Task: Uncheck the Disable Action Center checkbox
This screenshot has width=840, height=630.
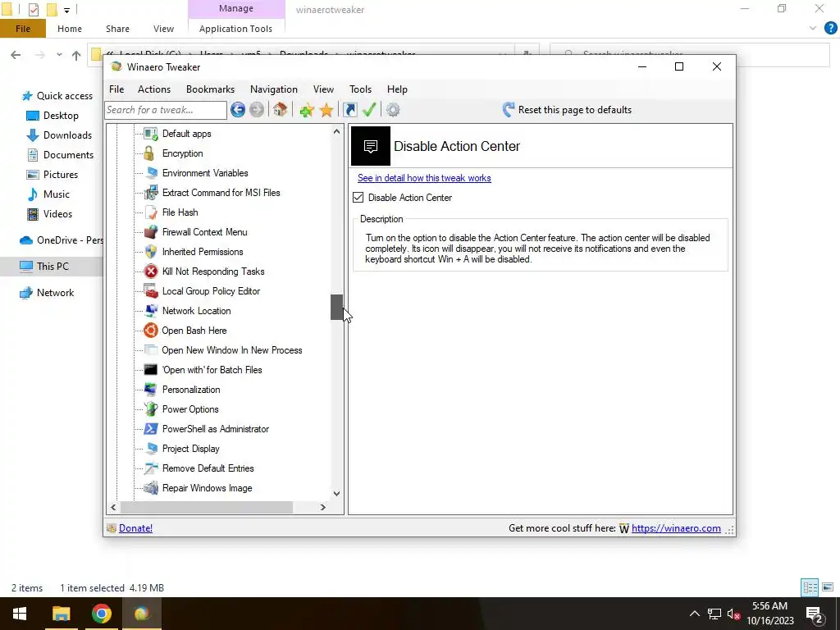Action: tap(358, 198)
